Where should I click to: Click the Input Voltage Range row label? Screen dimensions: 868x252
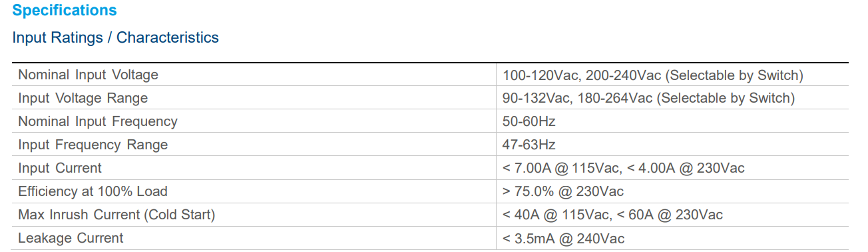(x=83, y=98)
